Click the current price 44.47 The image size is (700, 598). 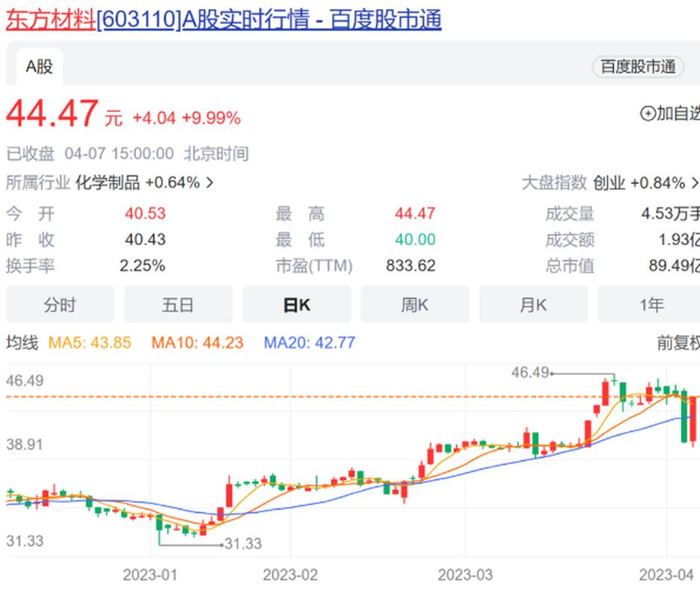pos(52,114)
